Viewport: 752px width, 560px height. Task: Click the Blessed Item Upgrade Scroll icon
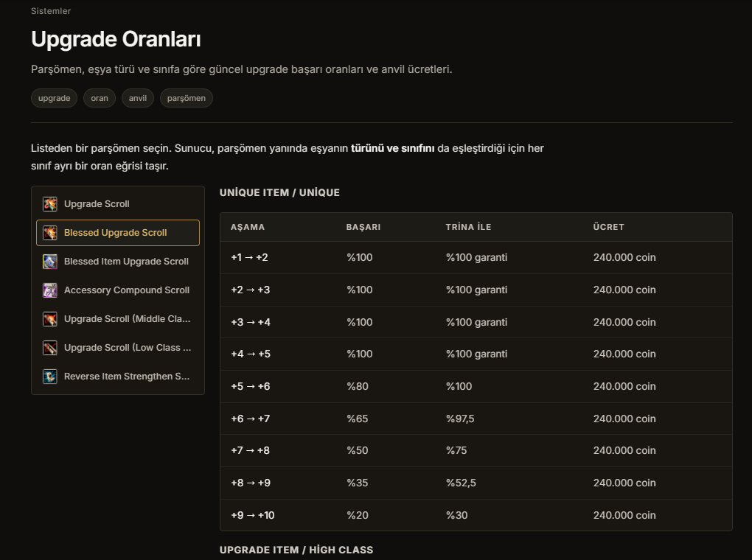pyautogui.click(x=50, y=262)
